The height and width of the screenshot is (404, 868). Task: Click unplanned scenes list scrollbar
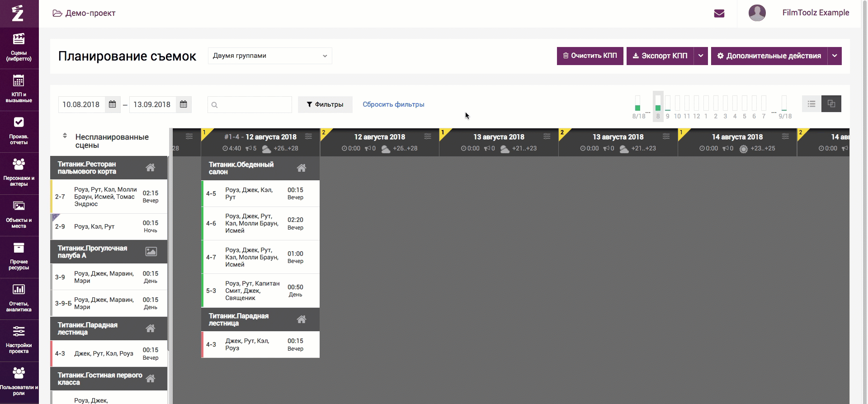(x=169, y=253)
